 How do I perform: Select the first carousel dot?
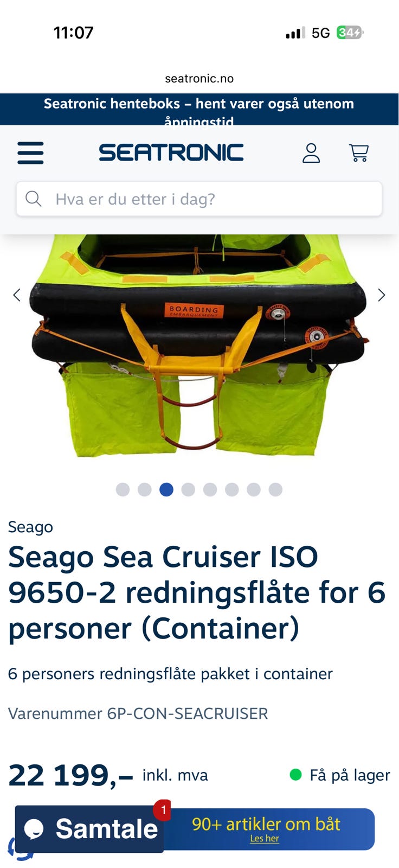pyautogui.click(x=123, y=489)
